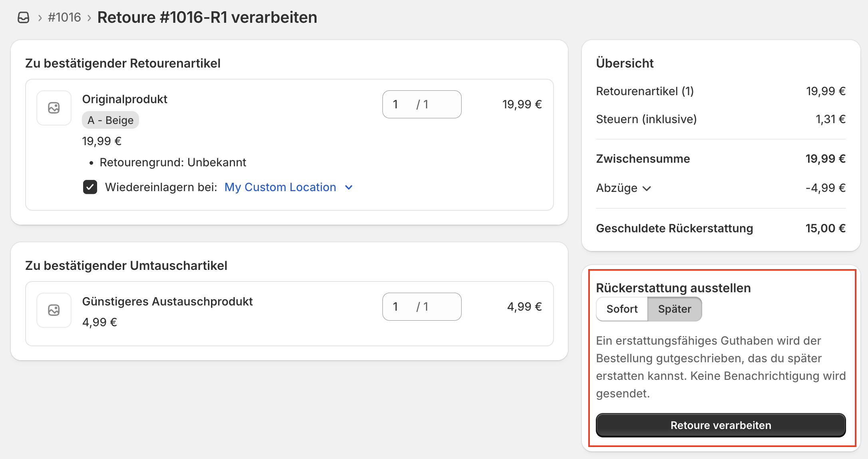
Task: Click the chevron next to My Custom Location
Action: (349, 188)
